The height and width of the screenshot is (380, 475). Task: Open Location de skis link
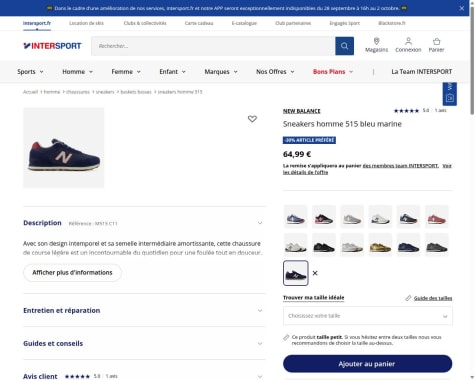(86, 23)
